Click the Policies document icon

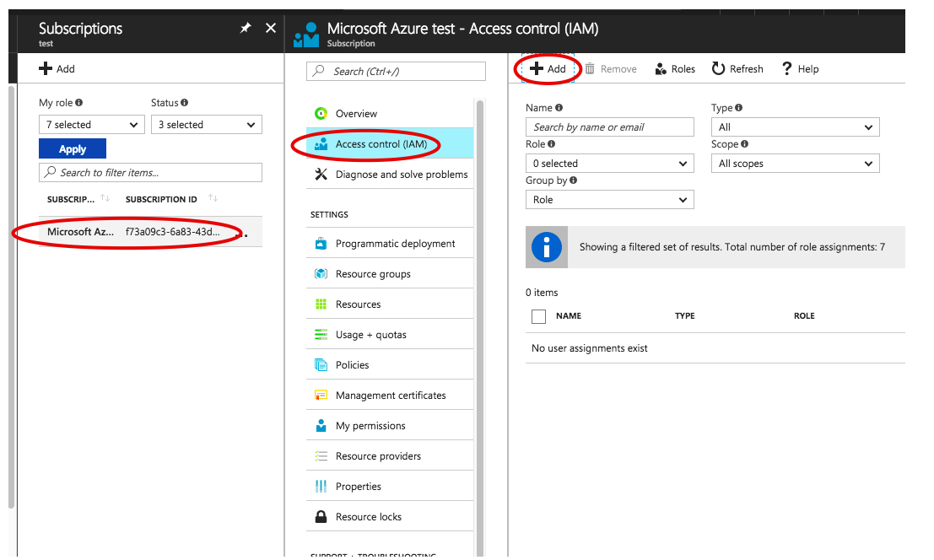coord(321,365)
